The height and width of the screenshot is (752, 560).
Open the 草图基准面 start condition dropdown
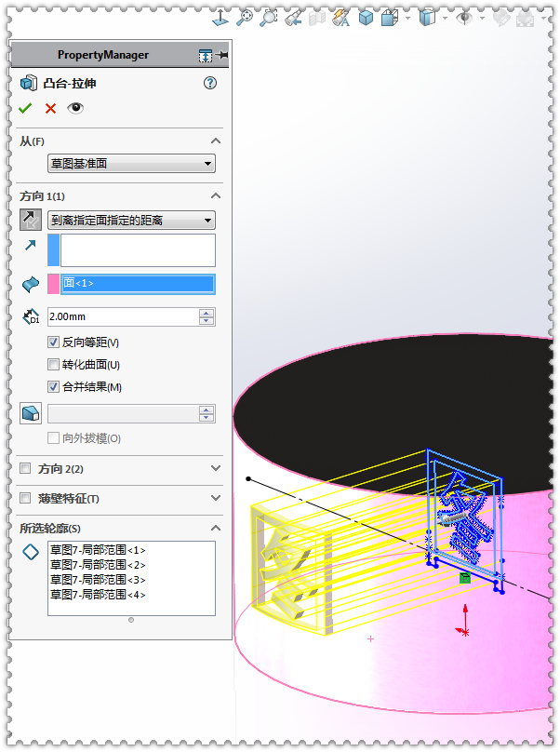[x=131, y=164]
